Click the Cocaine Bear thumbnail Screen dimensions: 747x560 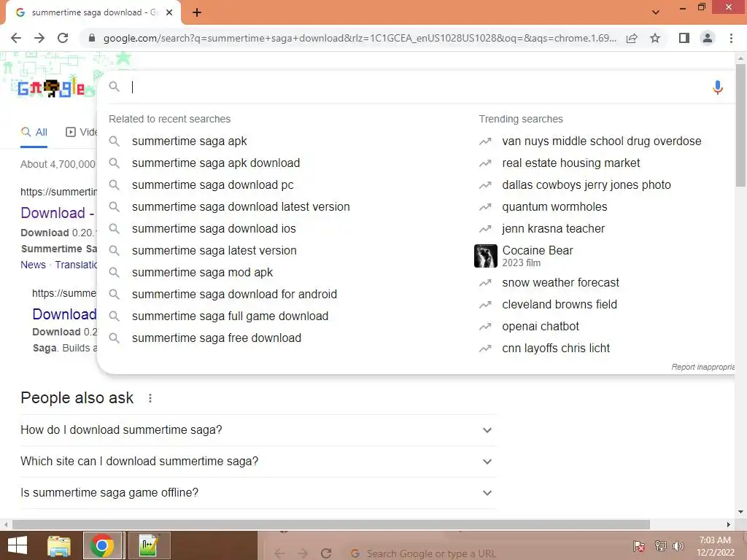[x=485, y=256]
